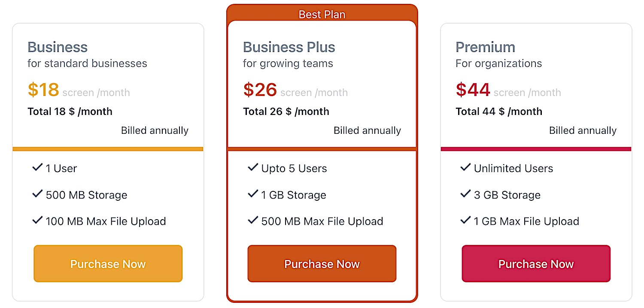This screenshot has width=644, height=308.
Task: Click checkmark beside 1 GB Max File Upload
Action: [465, 220]
